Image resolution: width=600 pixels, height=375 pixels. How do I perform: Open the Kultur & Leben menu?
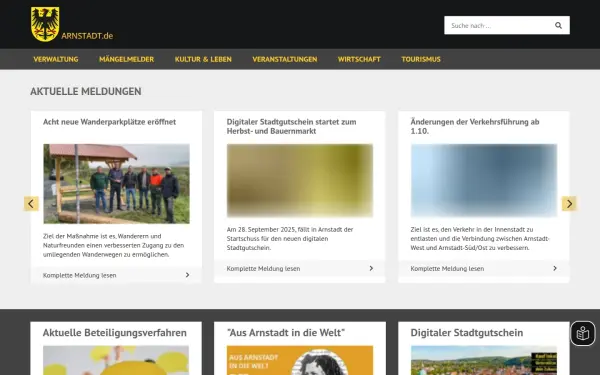203,59
